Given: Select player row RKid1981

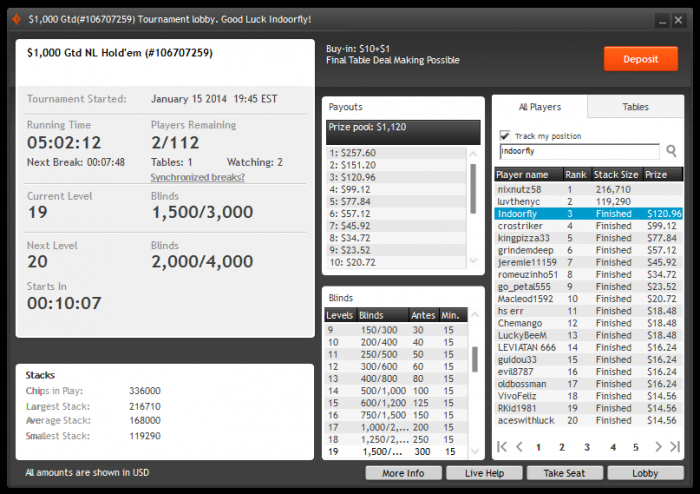Looking at the screenshot, I should coord(588,408).
